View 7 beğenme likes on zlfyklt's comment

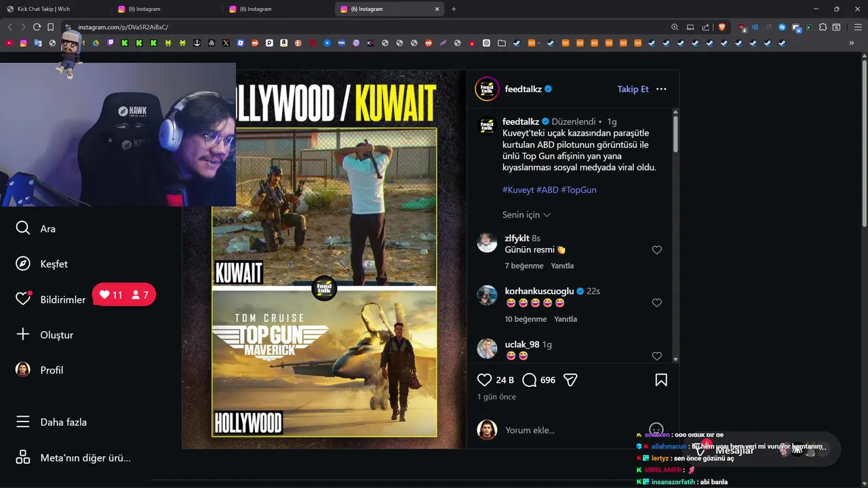pyautogui.click(x=524, y=266)
